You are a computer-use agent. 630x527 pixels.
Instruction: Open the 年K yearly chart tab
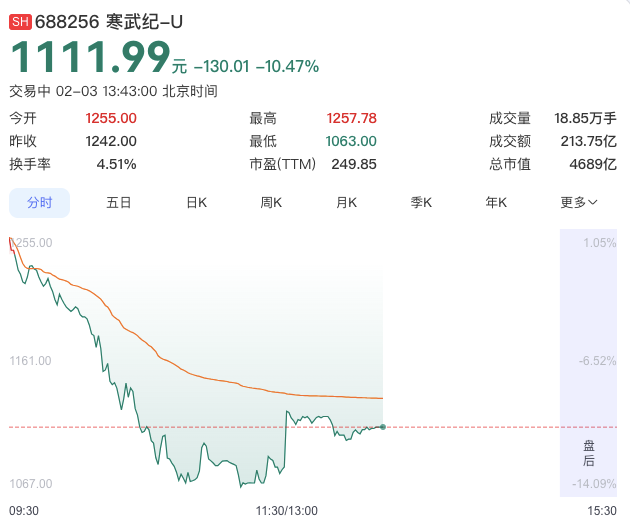(496, 202)
